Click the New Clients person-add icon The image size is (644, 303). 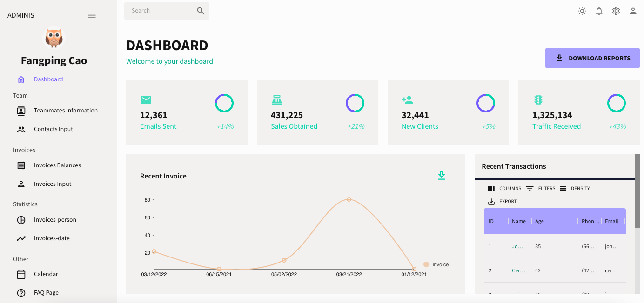pyautogui.click(x=408, y=99)
